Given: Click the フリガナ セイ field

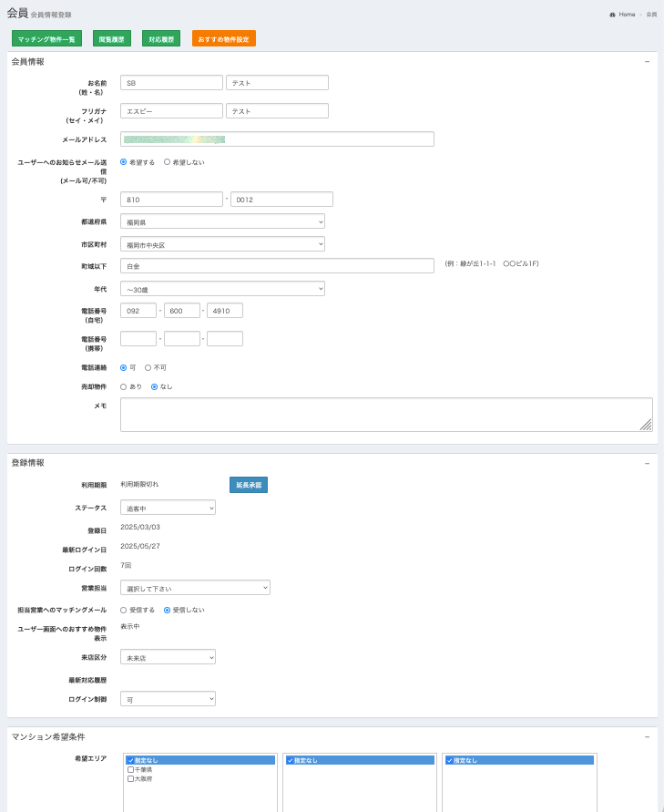Looking at the screenshot, I should click(171, 111).
